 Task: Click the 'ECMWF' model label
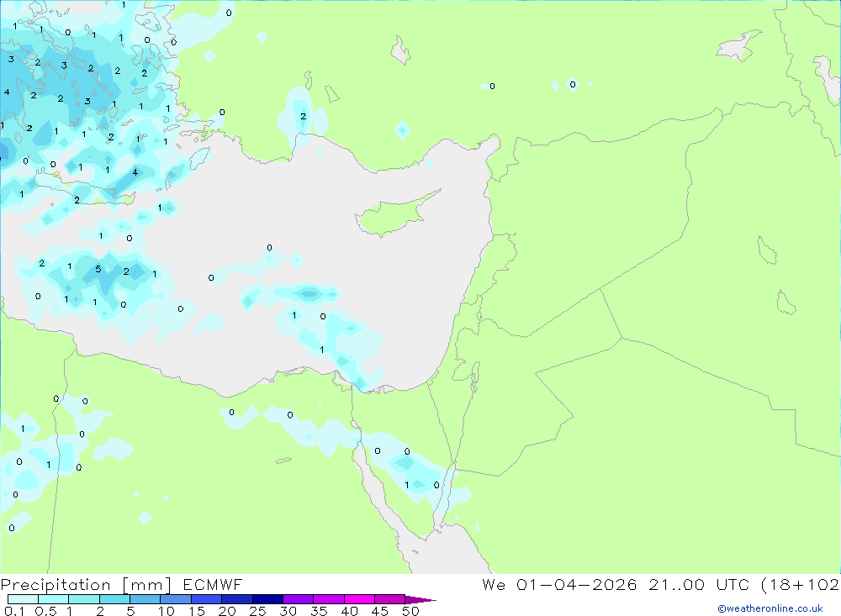pos(213,584)
